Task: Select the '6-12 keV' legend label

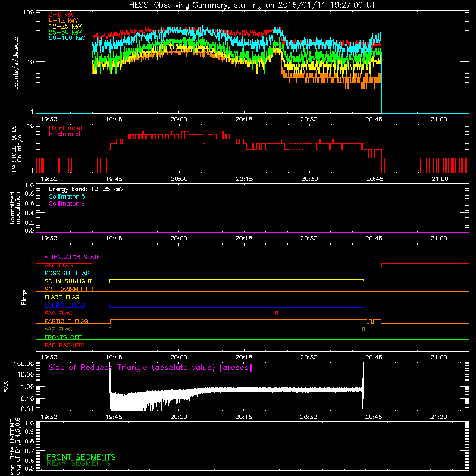Action: tap(64, 20)
